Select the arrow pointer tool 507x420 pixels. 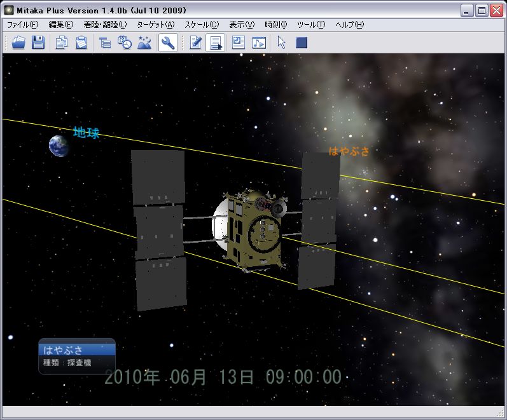point(282,43)
